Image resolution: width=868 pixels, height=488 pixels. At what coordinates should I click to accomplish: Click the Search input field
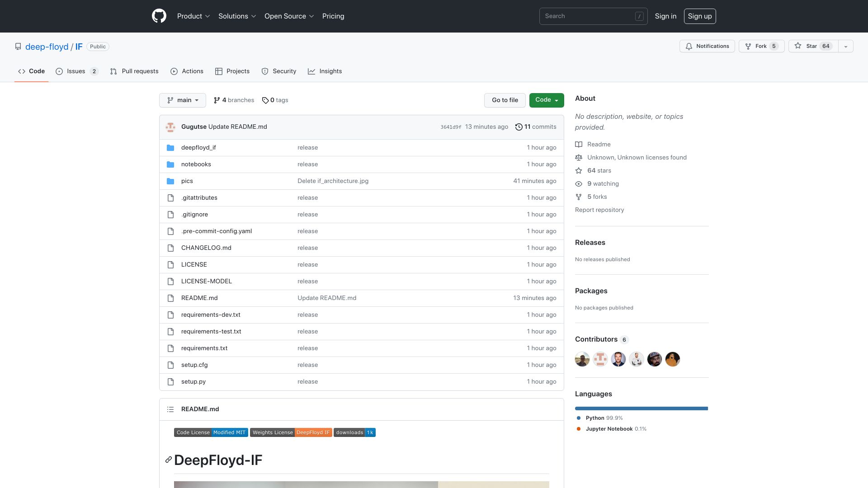click(594, 16)
